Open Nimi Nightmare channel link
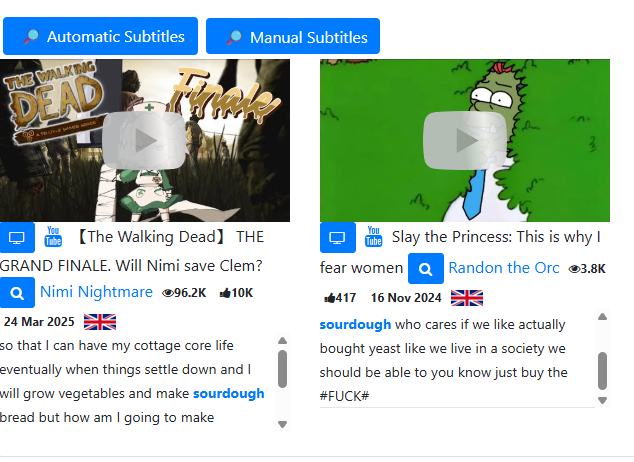 [96, 292]
